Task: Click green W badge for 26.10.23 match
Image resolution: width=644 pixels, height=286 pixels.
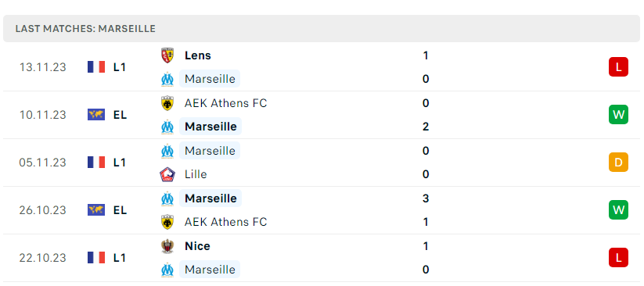Action: 618,209
